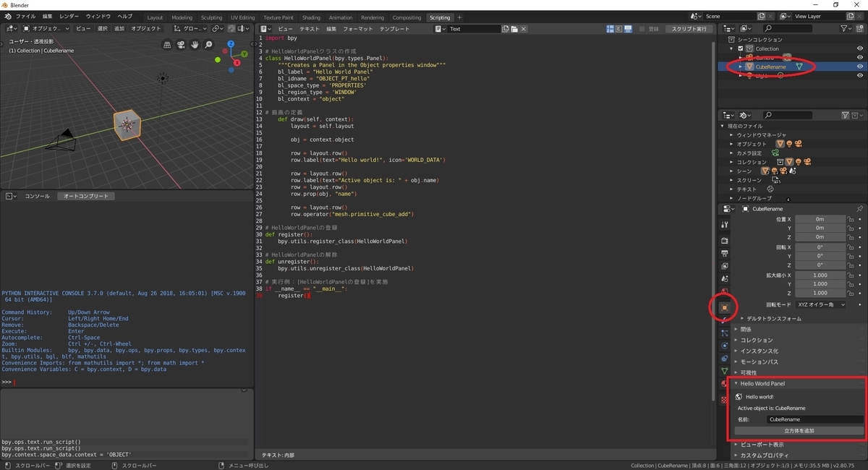The image size is (868, 470).
Task: Hide the Collection using eye icon
Action: pyautogui.click(x=860, y=48)
